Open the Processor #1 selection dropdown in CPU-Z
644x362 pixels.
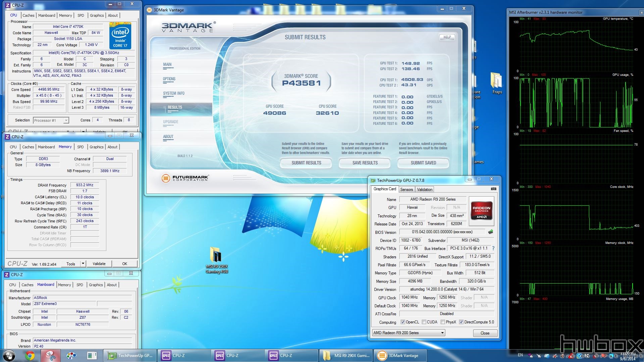pos(51,120)
